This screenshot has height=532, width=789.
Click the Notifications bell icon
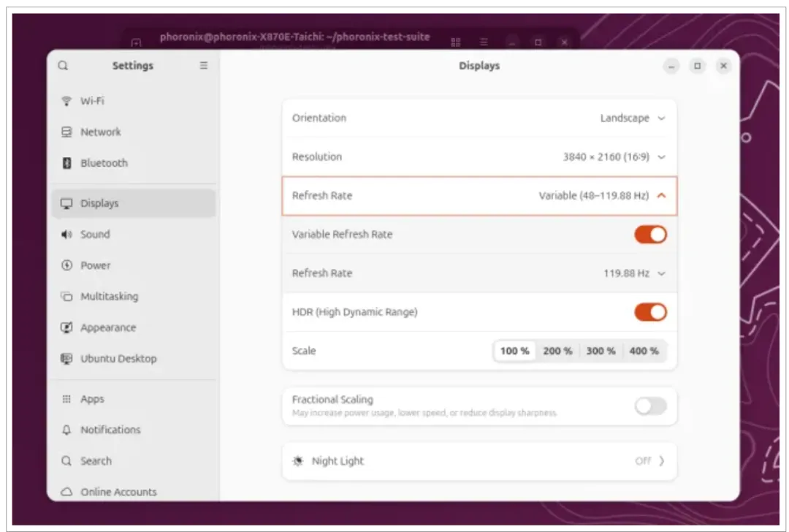point(66,430)
